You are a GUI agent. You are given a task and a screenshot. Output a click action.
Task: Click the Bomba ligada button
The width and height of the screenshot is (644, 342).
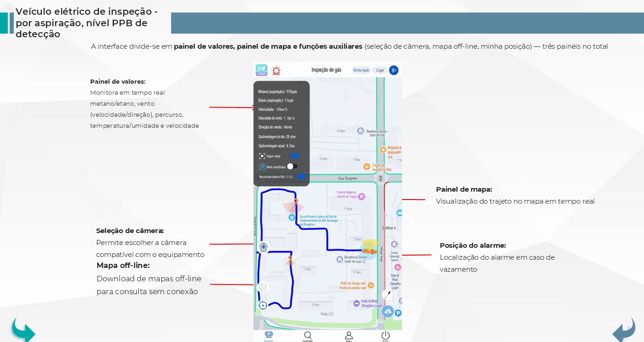tap(361, 70)
